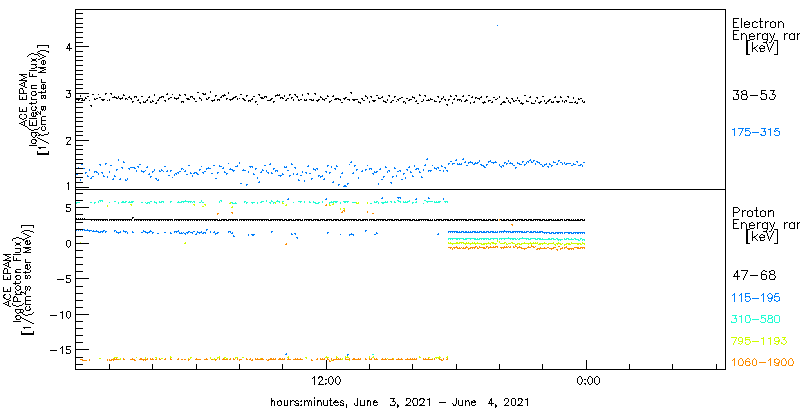Click the 310-580 proton energy legend label
This screenshot has width=800, height=410.
[x=756, y=319]
